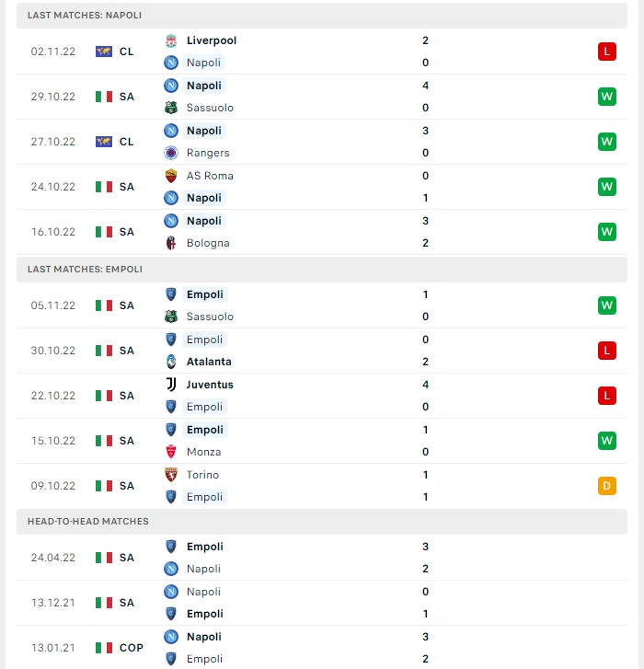644x669 pixels.
Task: Click the Champions League flag on 02.11.22 row
Action: coord(104,52)
